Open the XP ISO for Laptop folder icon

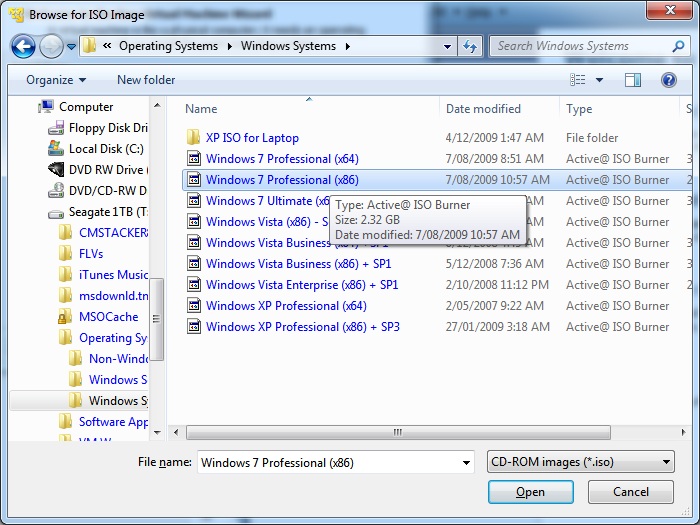pos(193,138)
